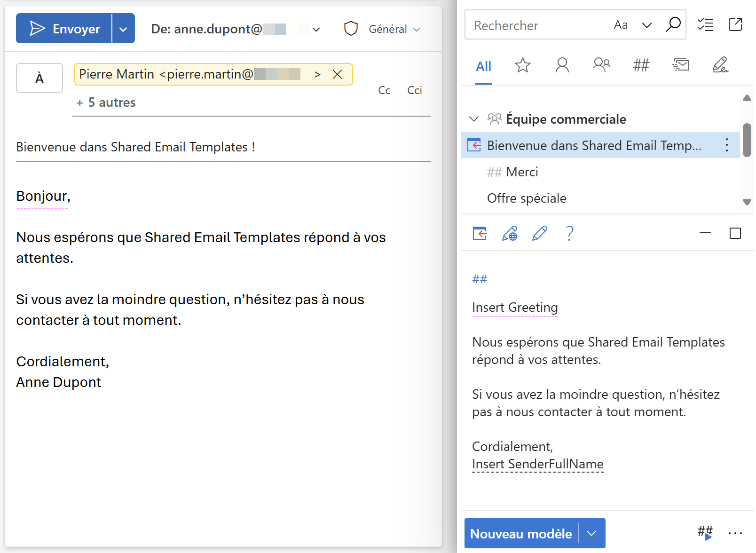This screenshot has width=756, height=553.
Task: Click the pencil edit template icon
Action: (x=540, y=233)
